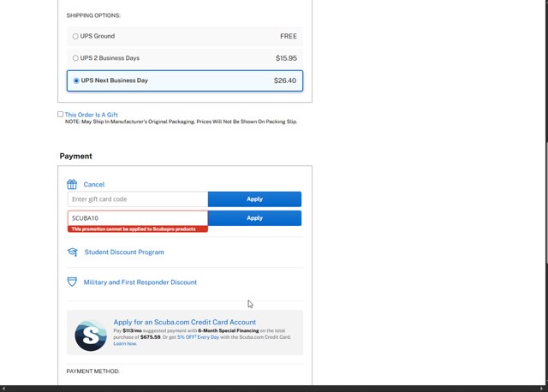The image size is (548, 392).
Task: Open Student Discount Program link
Action: pyautogui.click(x=124, y=252)
